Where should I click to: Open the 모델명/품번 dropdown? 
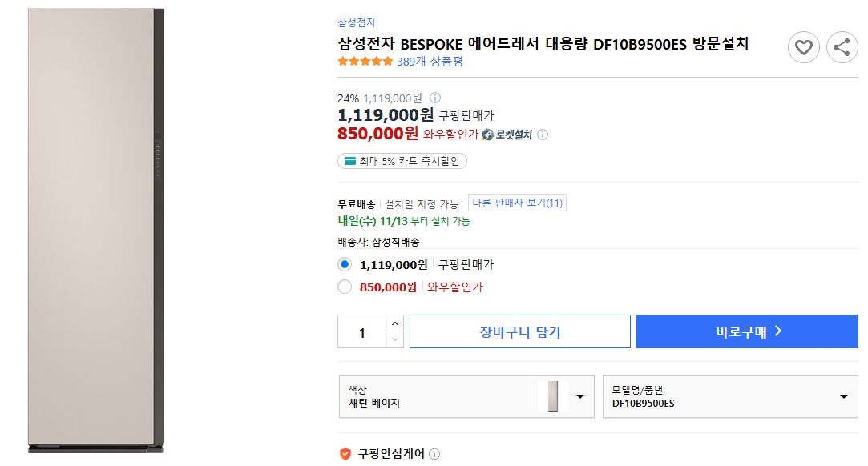pyautogui.click(x=842, y=396)
